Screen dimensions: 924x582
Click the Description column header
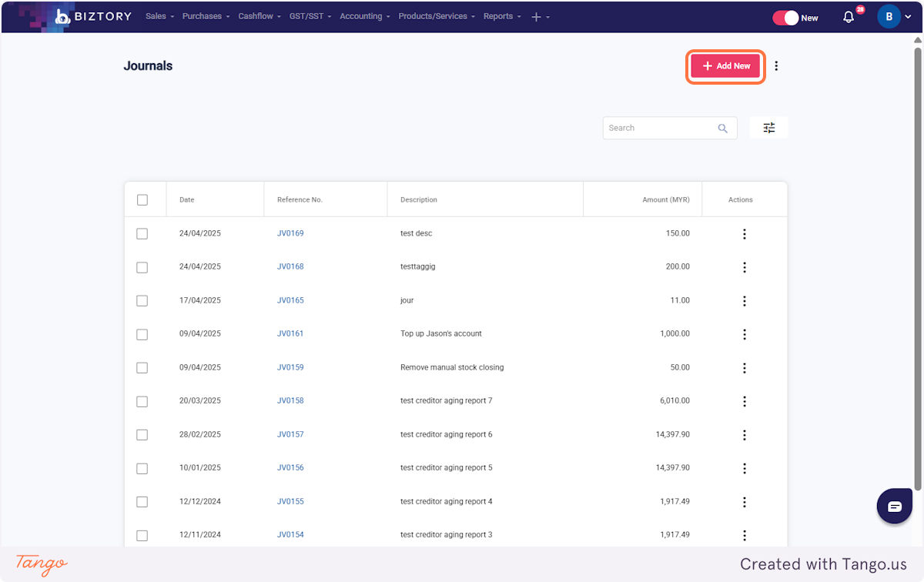pyautogui.click(x=418, y=199)
